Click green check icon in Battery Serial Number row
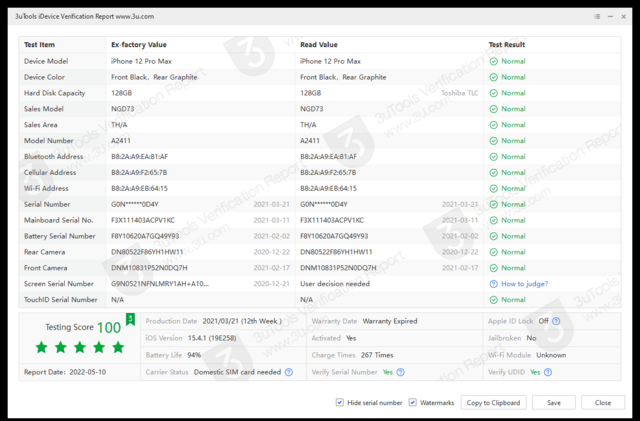This screenshot has width=640, height=421. [493, 236]
